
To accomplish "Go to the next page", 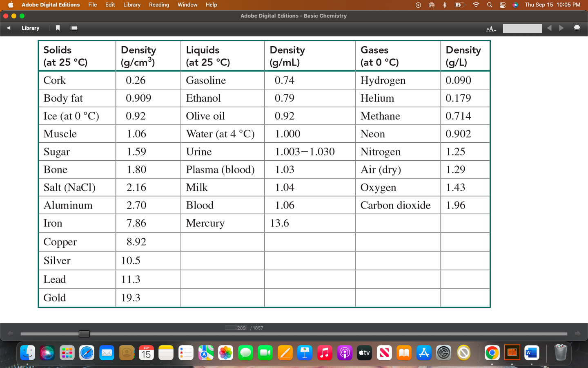I will click(x=561, y=28).
